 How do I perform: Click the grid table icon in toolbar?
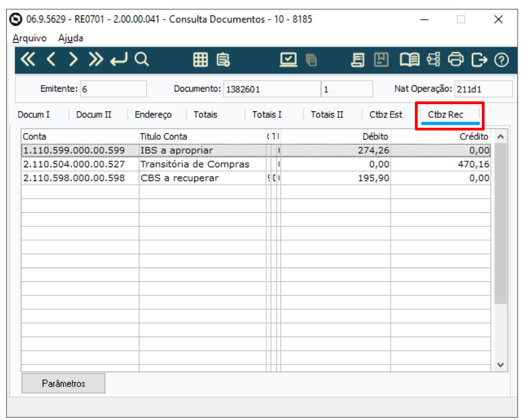point(200,60)
